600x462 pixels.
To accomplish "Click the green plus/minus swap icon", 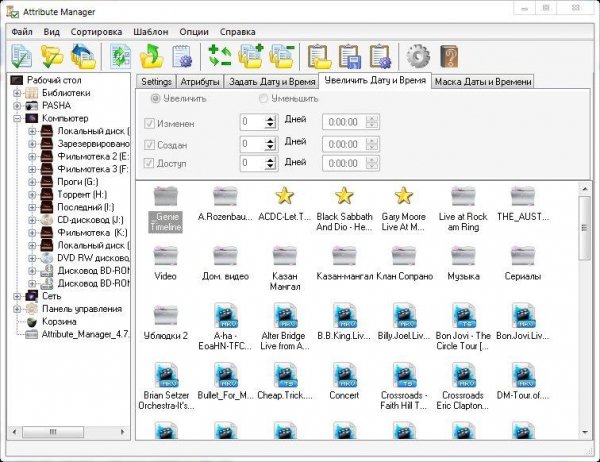I will (x=220, y=57).
